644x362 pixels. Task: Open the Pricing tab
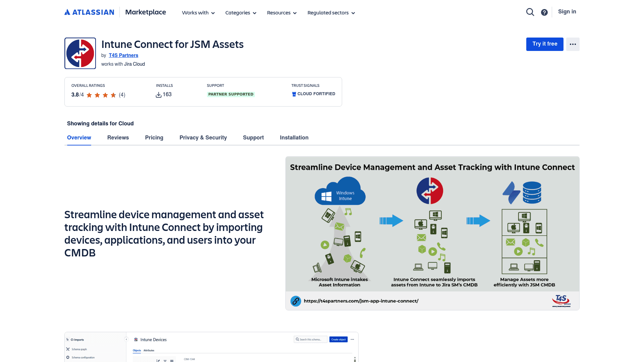coord(154,137)
